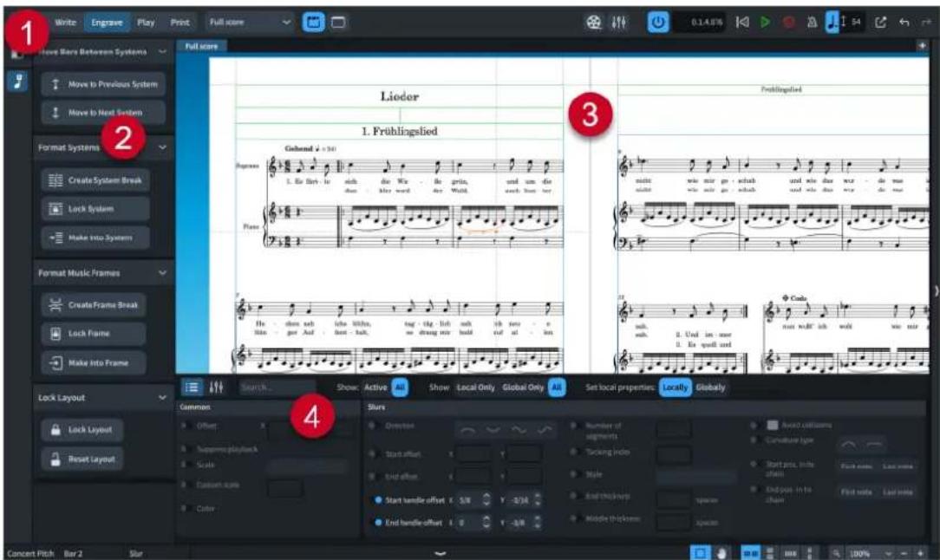Click the red Record button
Screen dimensions: 940x560
[x=789, y=23]
